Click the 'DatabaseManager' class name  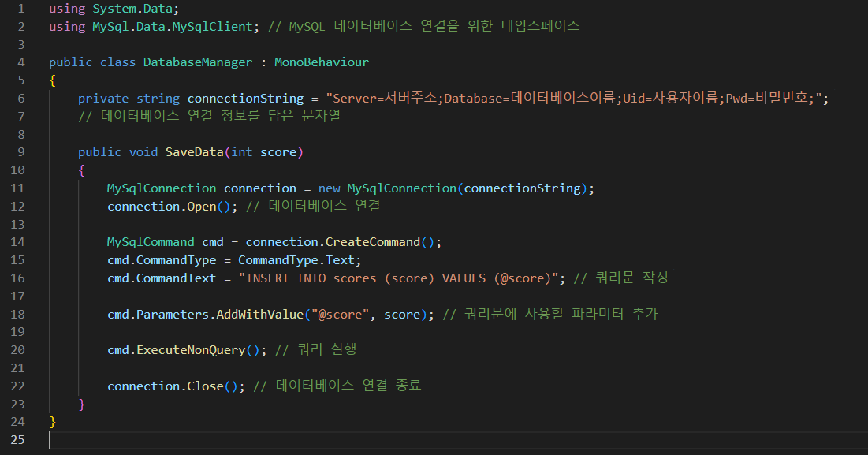pyautogui.click(x=198, y=62)
